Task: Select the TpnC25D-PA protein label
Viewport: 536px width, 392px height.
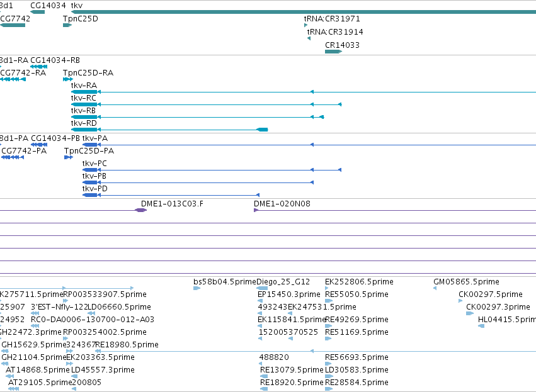Action: click(x=89, y=151)
